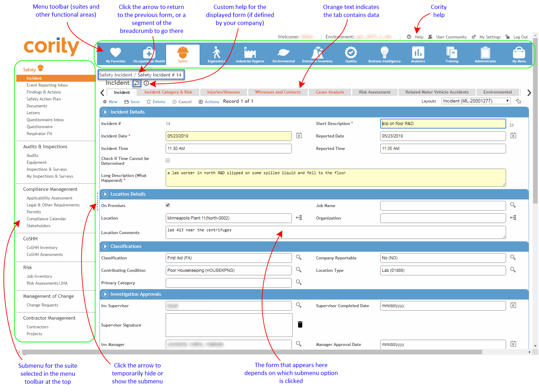Viewport: 539px width, 392px height.
Task: Switch to Injuries/Illnesses tab
Action: 224,92
